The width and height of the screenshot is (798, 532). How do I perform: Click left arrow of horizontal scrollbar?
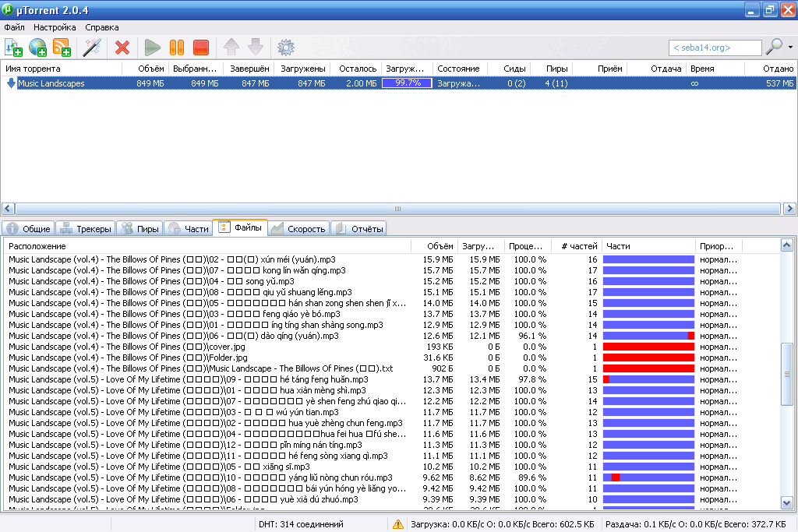[x=8, y=209]
